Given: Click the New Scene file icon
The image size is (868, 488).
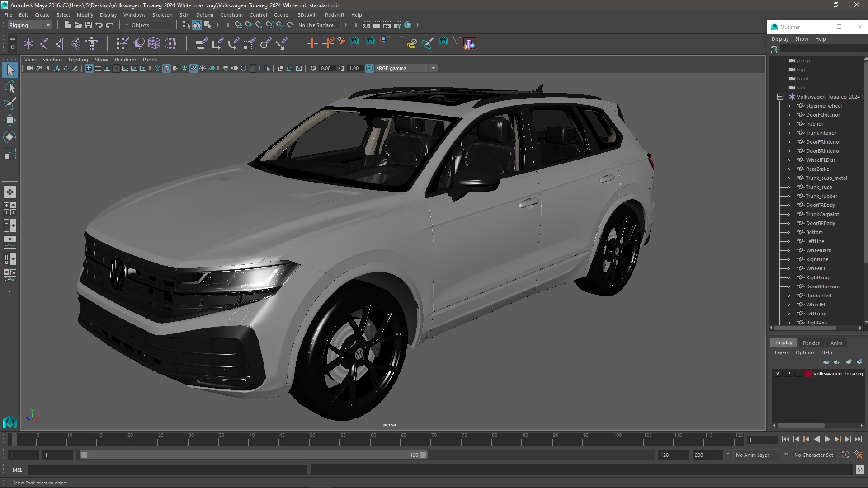Looking at the screenshot, I should tap(68, 25).
